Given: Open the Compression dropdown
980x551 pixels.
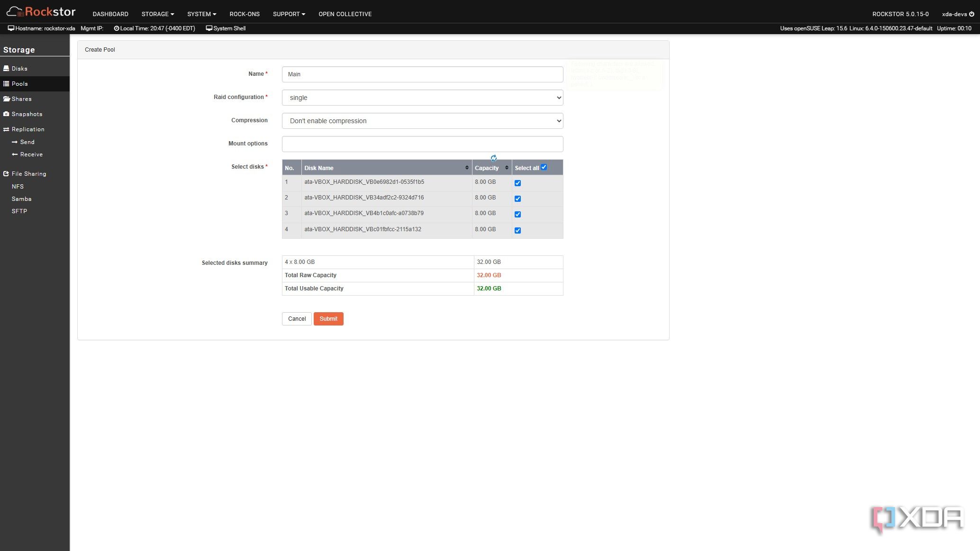Looking at the screenshot, I should coord(422,121).
